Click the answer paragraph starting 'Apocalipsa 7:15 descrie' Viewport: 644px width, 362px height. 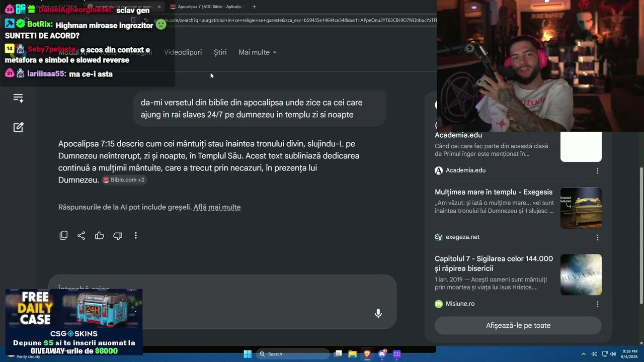[x=209, y=162]
